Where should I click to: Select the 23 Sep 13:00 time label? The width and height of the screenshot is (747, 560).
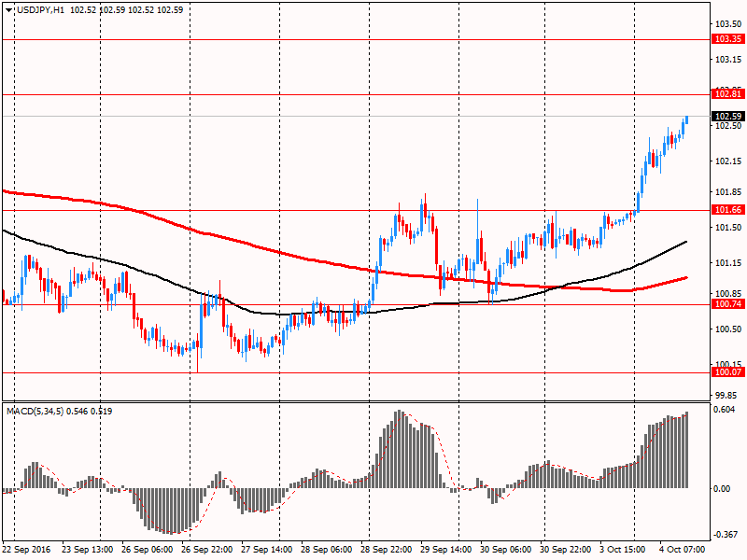tap(87, 550)
